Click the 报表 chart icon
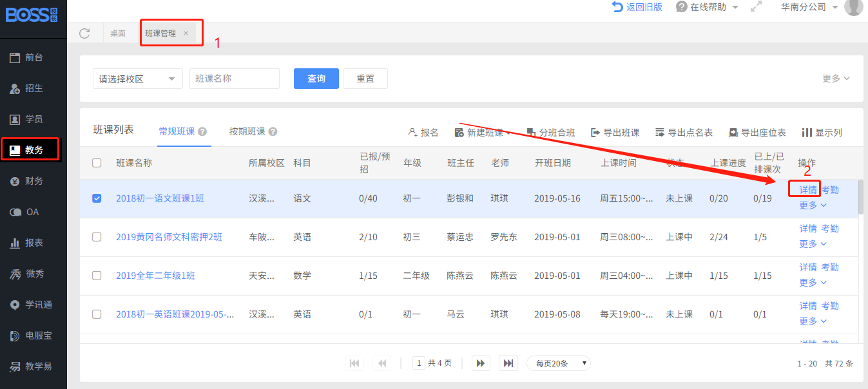The height and width of the screenshot is (389, 868). click(x=15, y=243)
